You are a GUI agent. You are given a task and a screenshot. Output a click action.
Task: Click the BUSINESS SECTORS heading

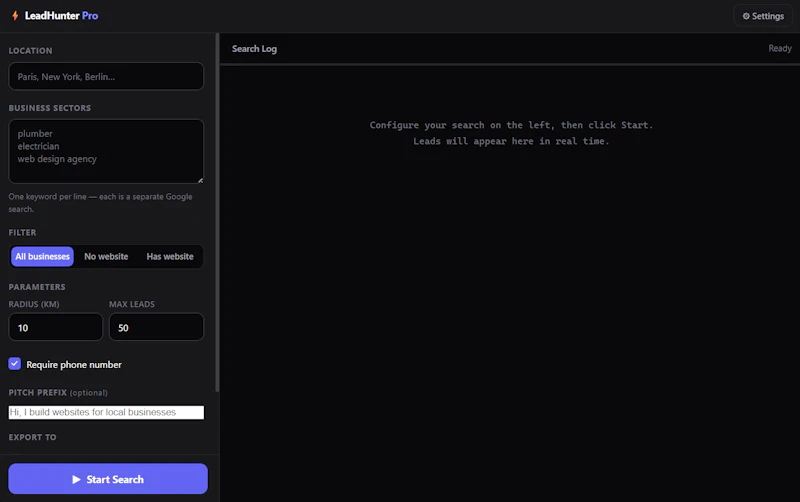[49, 108]
